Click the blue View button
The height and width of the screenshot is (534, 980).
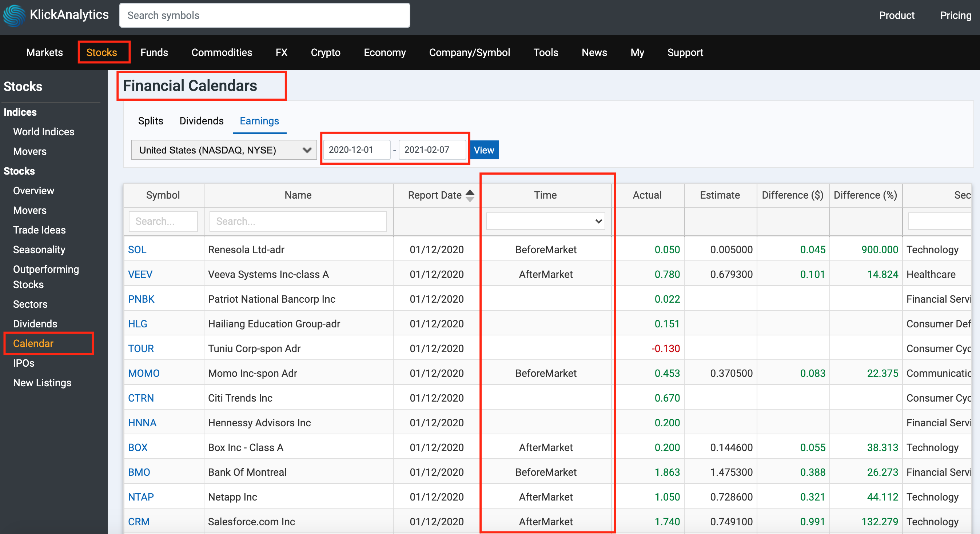tap(484, 150)
